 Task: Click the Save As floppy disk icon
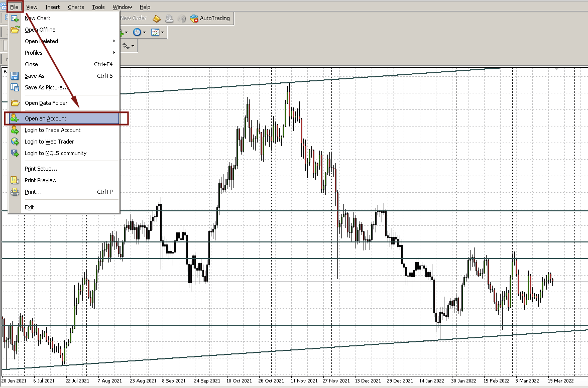pos(15,76)
